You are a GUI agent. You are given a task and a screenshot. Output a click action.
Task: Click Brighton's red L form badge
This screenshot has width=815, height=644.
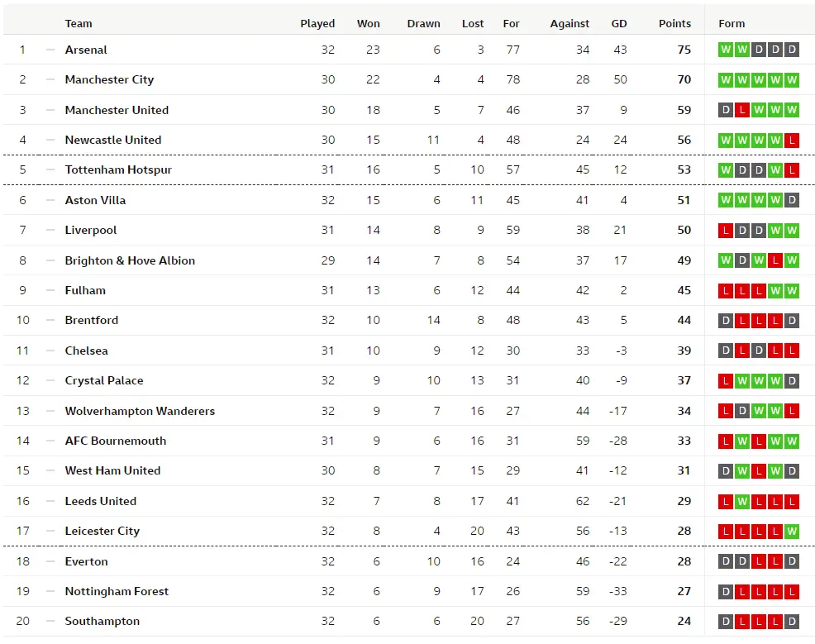coord(775,260)
